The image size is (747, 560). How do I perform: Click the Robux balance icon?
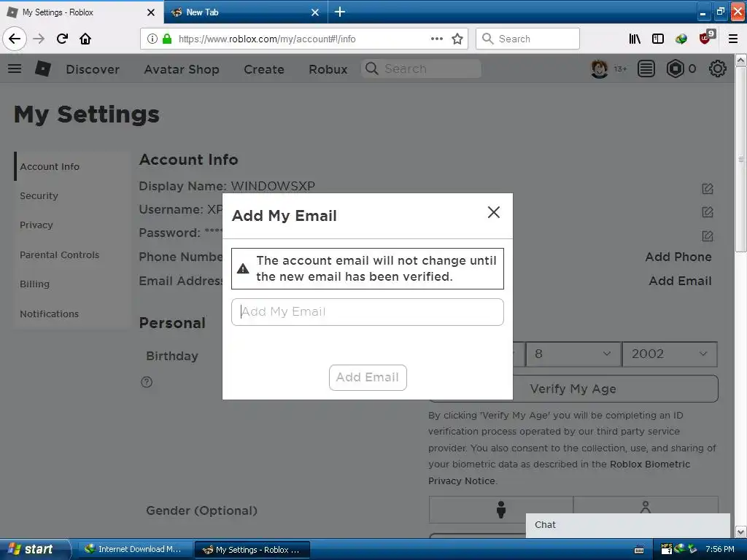coord(675,69)
